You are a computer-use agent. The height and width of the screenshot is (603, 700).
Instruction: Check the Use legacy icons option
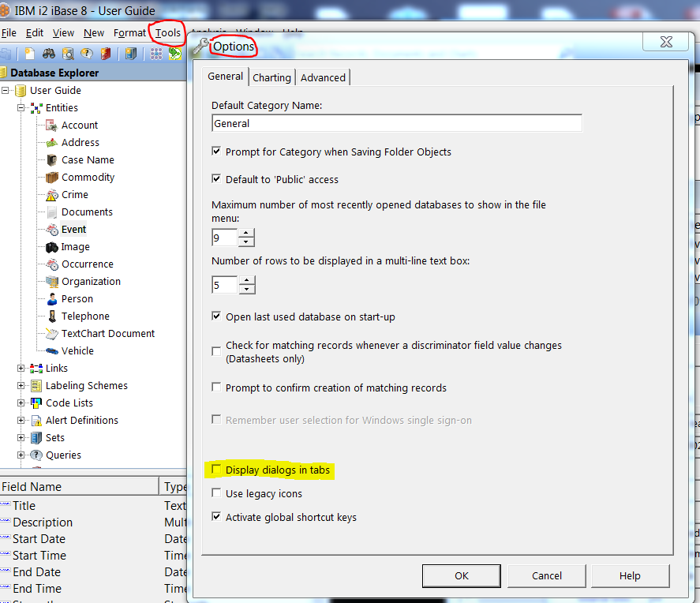[217, 492]
